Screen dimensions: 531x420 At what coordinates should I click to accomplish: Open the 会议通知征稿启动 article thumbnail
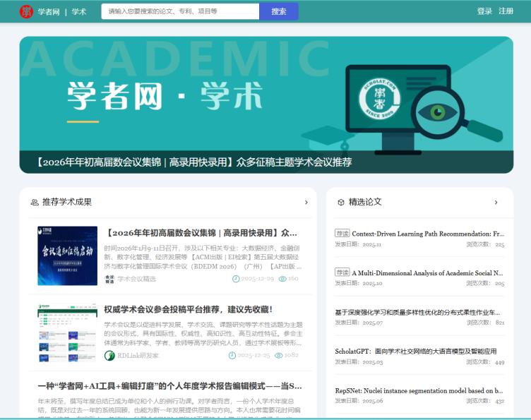tap(67, 256)
